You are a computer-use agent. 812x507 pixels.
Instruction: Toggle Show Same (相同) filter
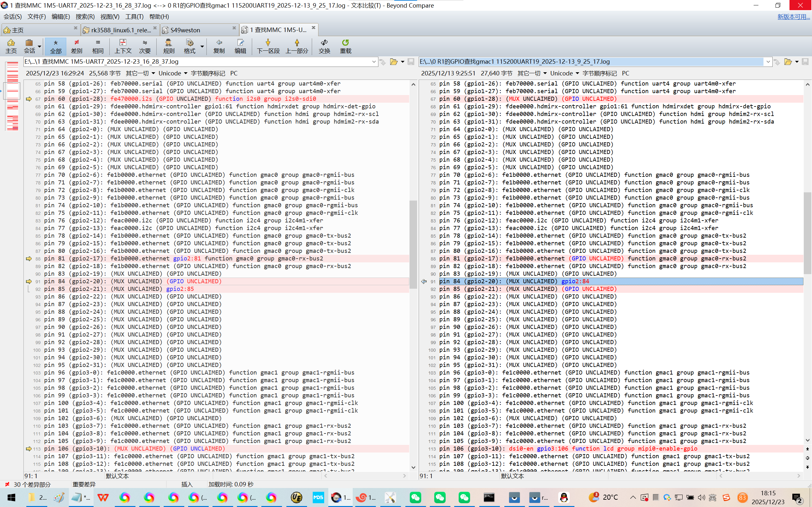coord(98,46)
